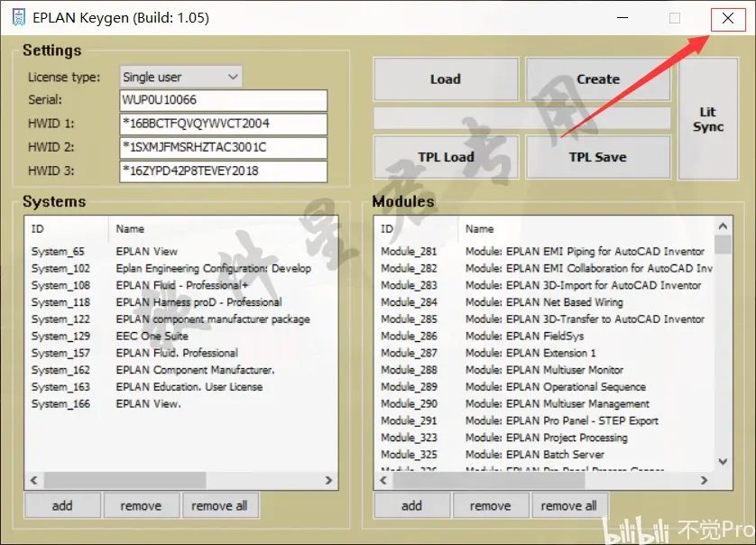Click the Lit Sync button
This screenshot has width=756, height=545.
[x=707, y=119]
